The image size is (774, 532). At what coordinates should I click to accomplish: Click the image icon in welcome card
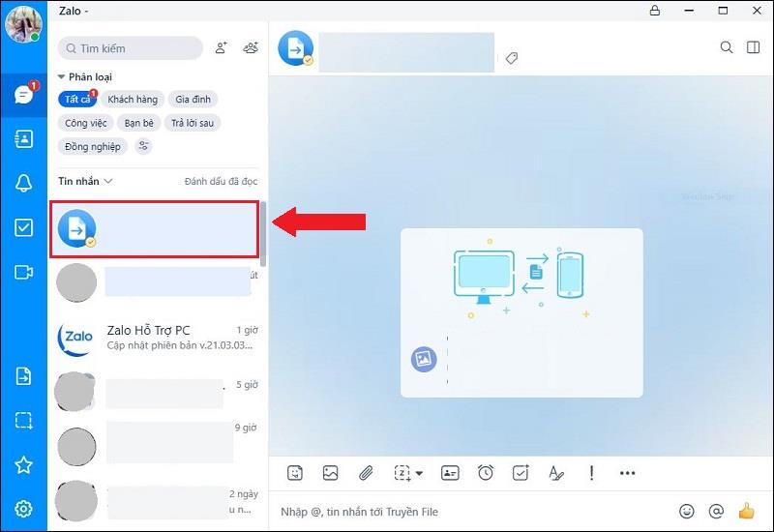click(x=424, y=359)
